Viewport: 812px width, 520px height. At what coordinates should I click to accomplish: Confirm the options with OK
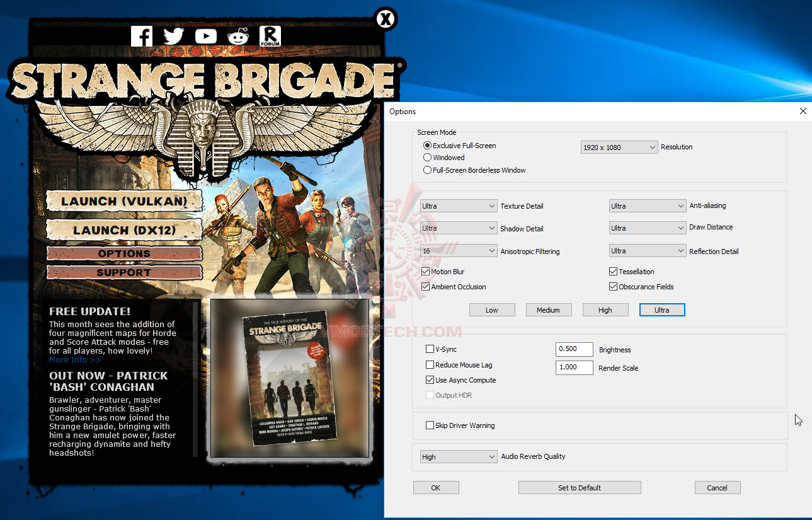[436, 487]
